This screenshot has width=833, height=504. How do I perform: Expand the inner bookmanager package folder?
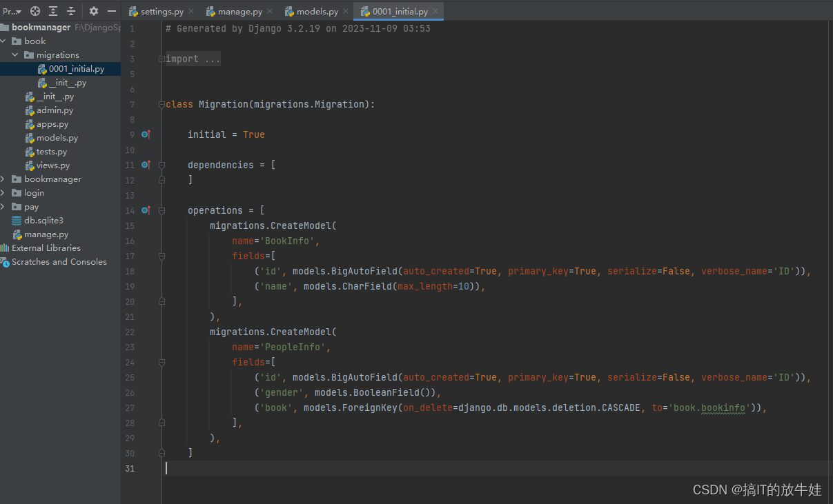[3, 179]
